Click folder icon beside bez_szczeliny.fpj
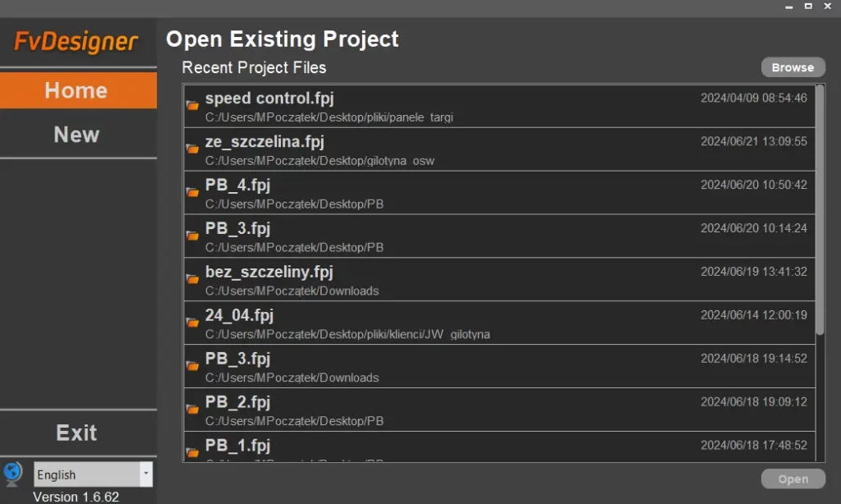 pos(192,279)
